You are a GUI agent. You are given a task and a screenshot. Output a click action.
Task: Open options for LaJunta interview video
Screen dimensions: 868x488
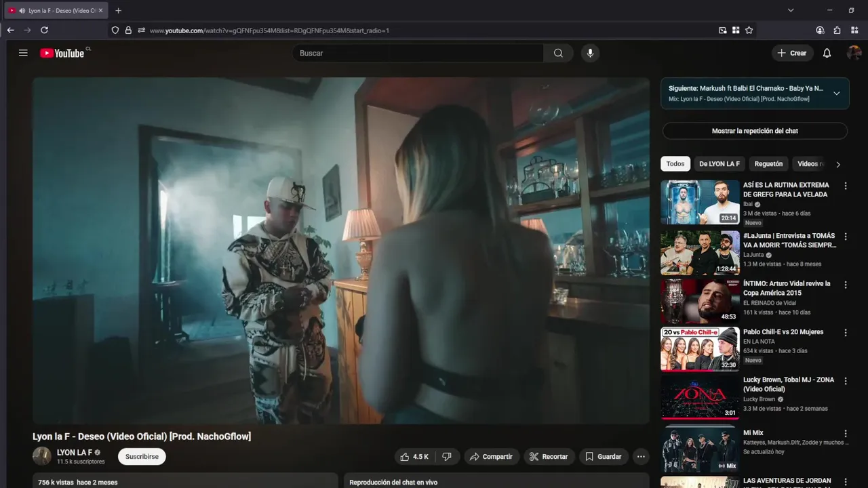coord(845,237)
